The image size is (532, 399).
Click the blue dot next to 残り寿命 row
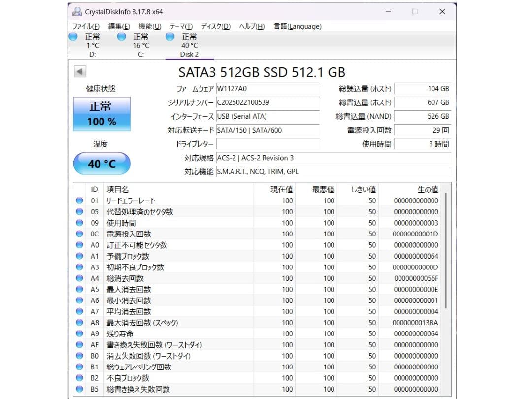coord(79,333)
